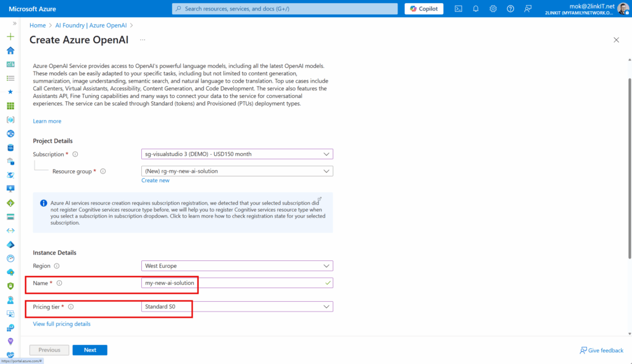
Task: Open the notifications bell
Action: point(476,9)
